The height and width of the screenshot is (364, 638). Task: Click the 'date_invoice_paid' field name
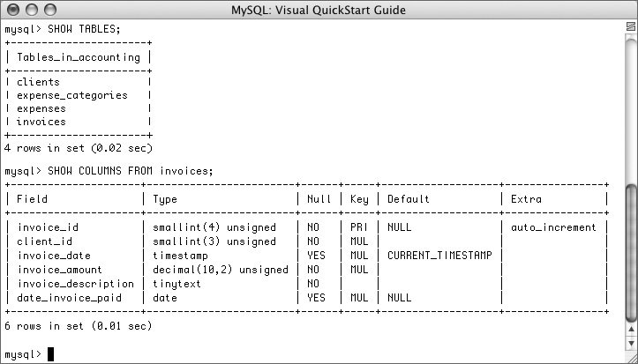69,298
